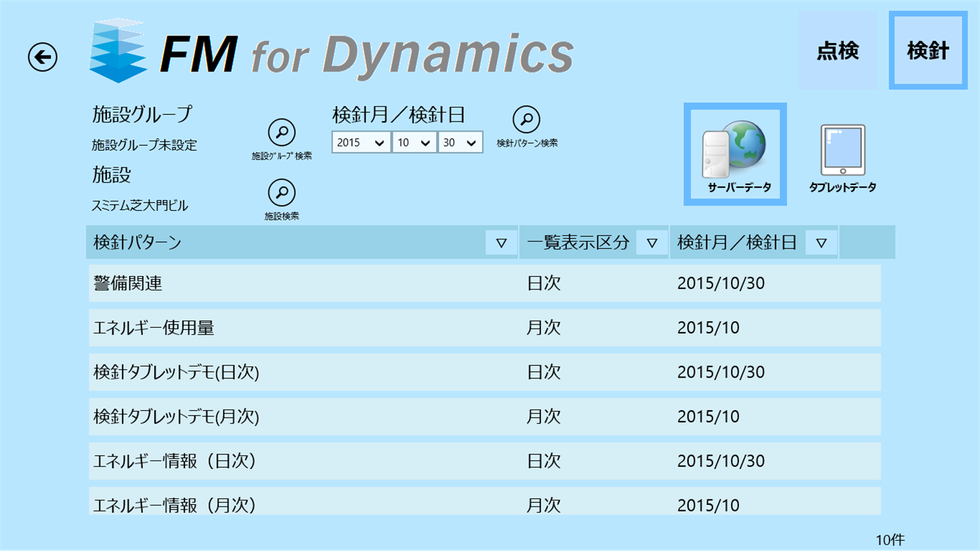Viewport: 980px width, 551px height.
Task: Open 施設検索 magnifier icon
Action: 282,193
